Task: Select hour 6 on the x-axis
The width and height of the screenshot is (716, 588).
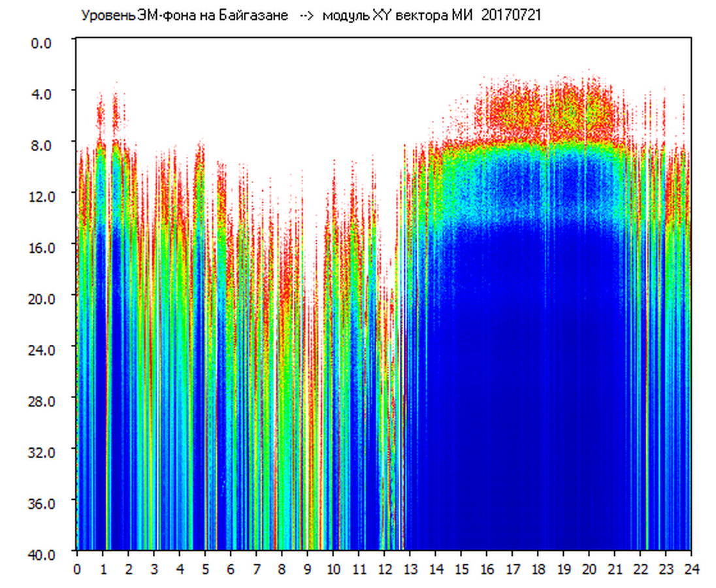Action: click(x=231, y=569)
